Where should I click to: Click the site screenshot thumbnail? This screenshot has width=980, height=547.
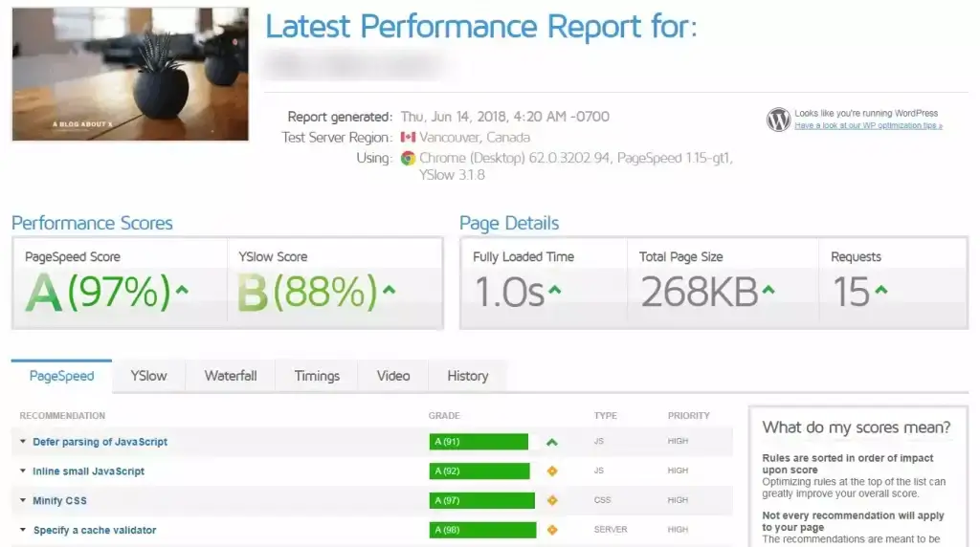coord(130,74)
